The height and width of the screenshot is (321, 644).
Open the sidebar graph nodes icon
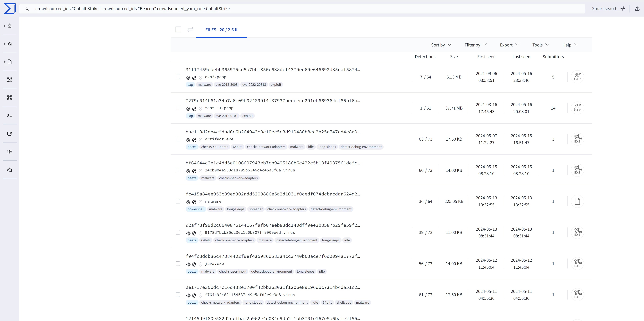(10, 80)
